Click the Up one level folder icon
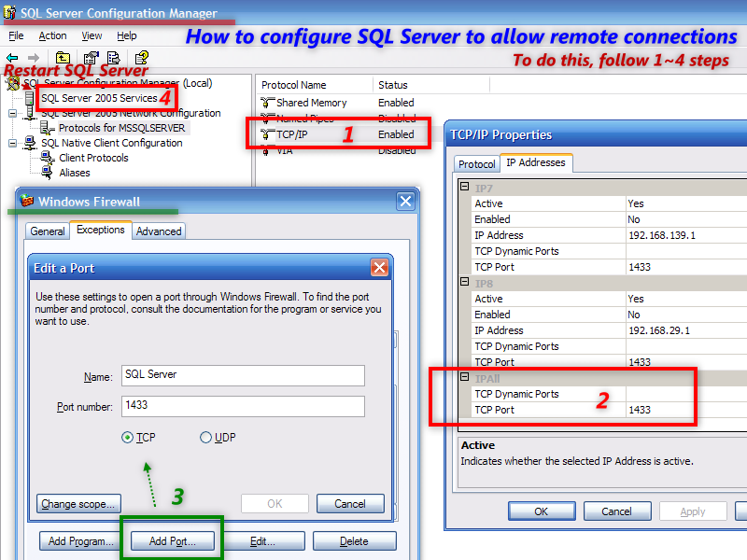Screen dimensions: 747x560 click(63, 58)
